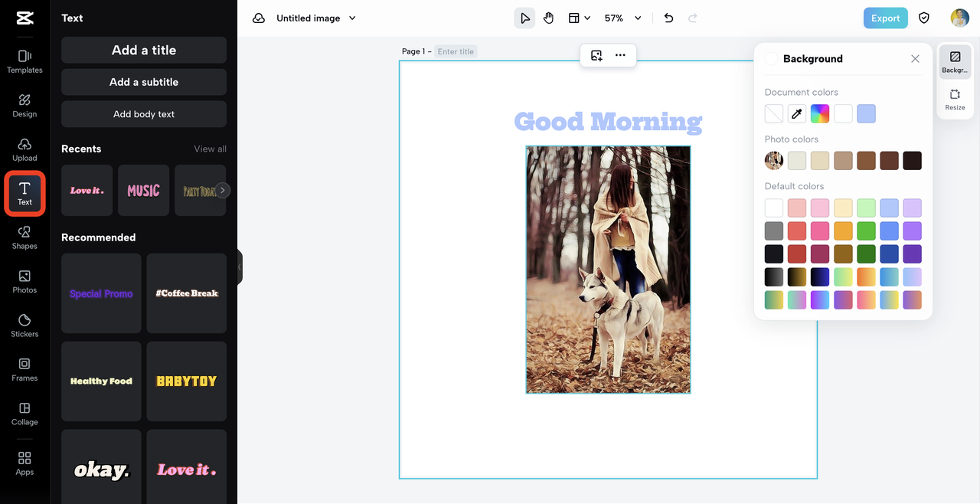Select the light blue document color
The height and width of the screenshot is (504, 980).
point(866,114)
